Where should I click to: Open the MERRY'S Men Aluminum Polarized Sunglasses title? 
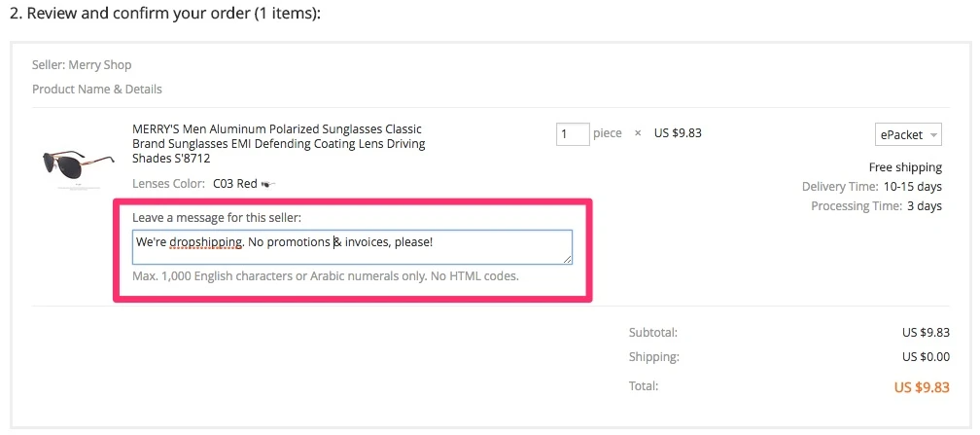[279, 144]
